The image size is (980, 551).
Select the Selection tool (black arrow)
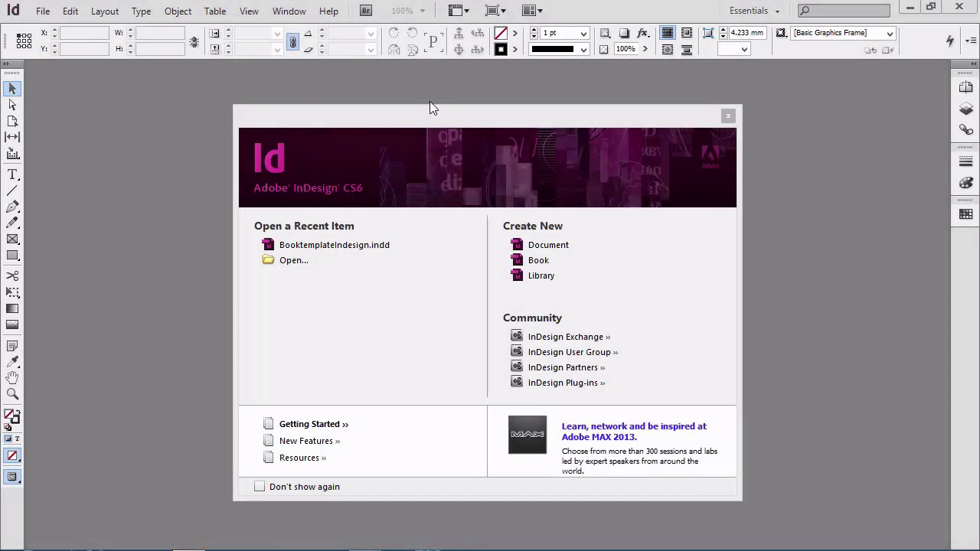[x=12, y=89]
